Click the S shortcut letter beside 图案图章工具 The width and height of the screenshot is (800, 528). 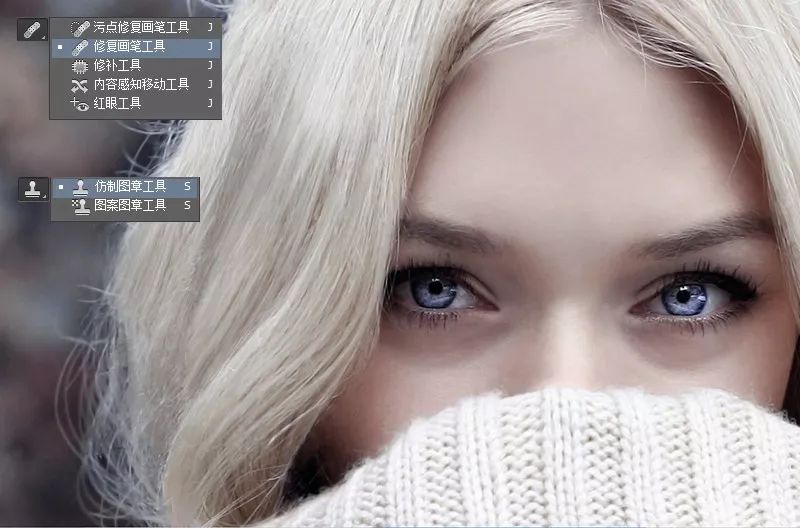pos(187,206)
